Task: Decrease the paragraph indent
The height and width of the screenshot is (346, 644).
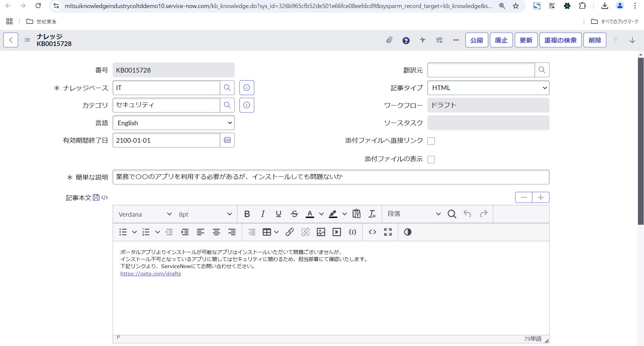Action: [x=169, y=232]
